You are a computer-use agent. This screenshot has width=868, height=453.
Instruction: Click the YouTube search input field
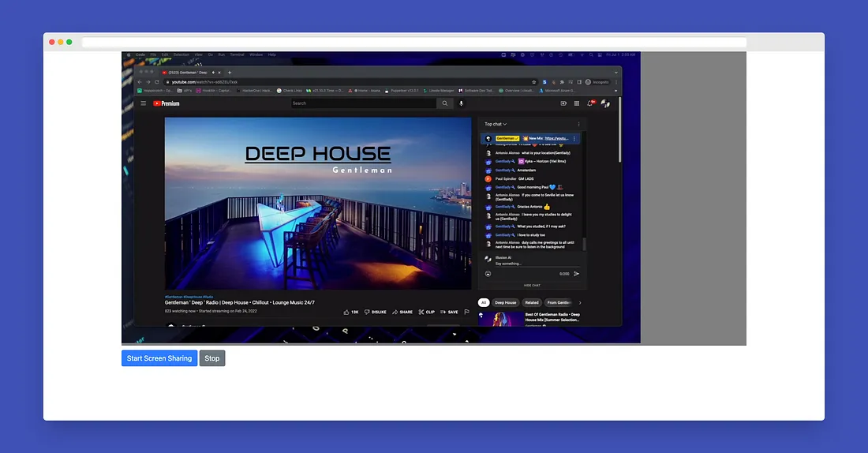[363, 103]
